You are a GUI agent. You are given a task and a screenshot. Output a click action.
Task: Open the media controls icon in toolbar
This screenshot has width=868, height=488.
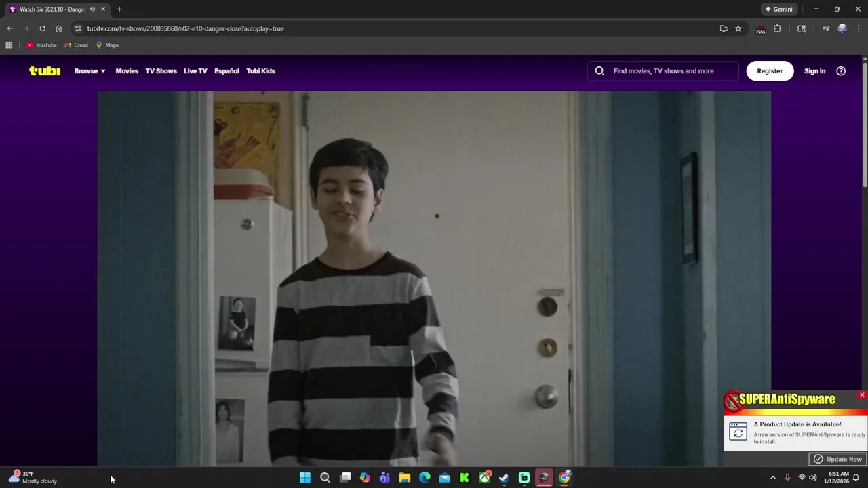click(x=825, y=28)
